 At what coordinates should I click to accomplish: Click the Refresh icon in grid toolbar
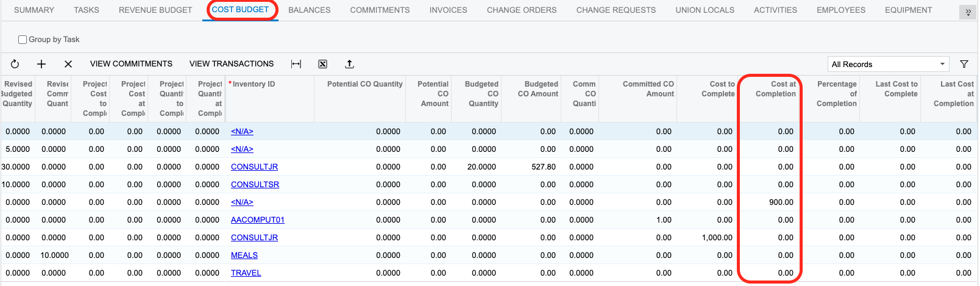tap(15, 64)
